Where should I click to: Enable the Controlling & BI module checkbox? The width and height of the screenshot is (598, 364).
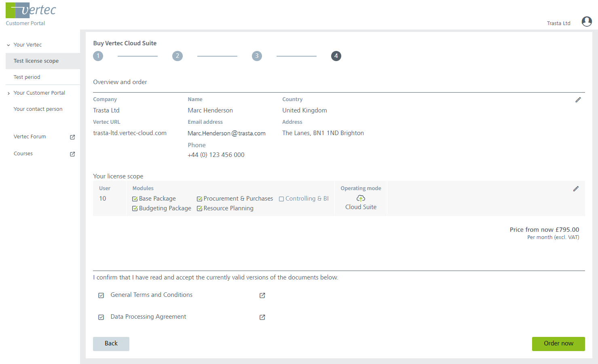(x=281, y=199)
